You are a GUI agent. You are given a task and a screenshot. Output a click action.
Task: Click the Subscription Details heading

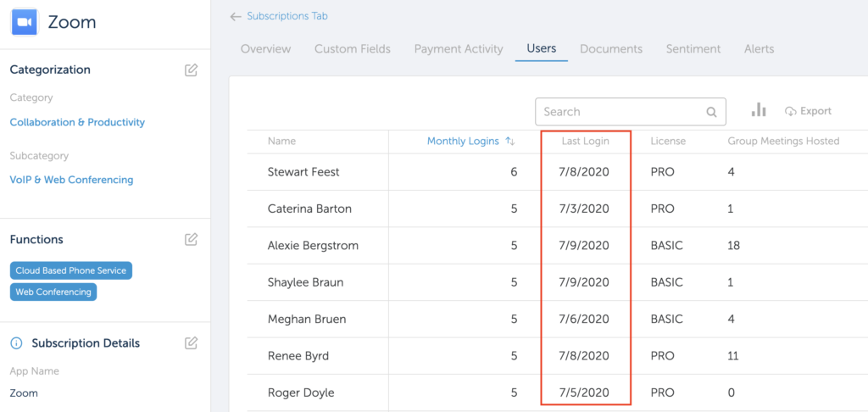[86, 343]
